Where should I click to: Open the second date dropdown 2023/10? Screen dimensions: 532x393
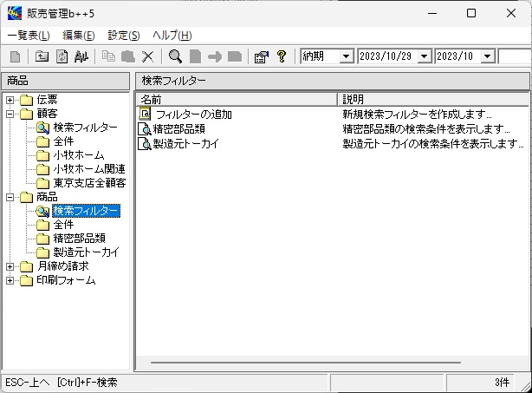[488, 56]
